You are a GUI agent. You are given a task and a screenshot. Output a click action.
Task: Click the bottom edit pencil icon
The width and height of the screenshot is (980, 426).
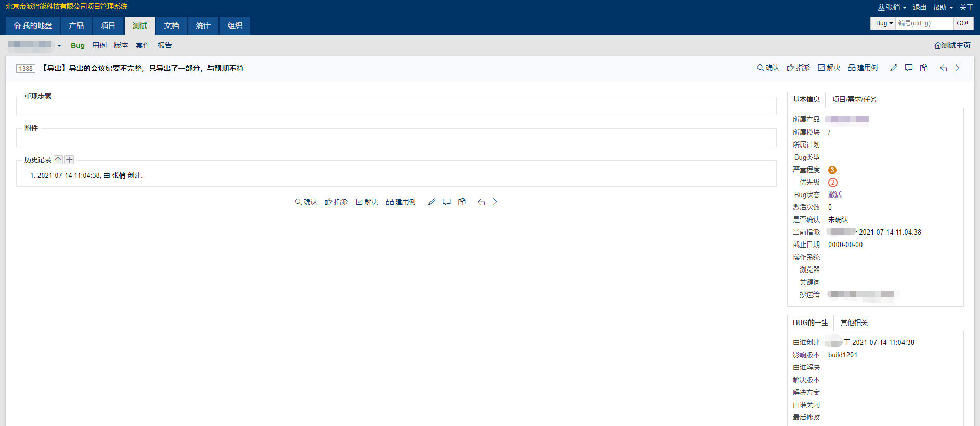(x=432, y=202)
